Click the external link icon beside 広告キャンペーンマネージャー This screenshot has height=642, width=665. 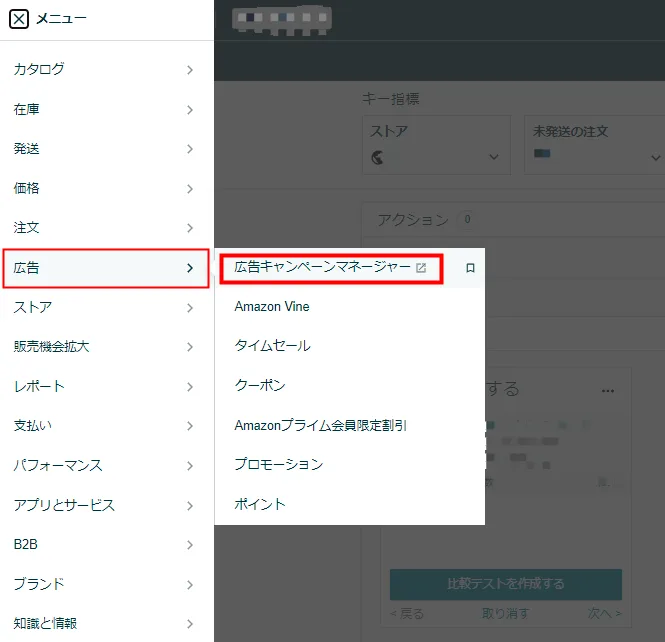(x=421, y=268)
